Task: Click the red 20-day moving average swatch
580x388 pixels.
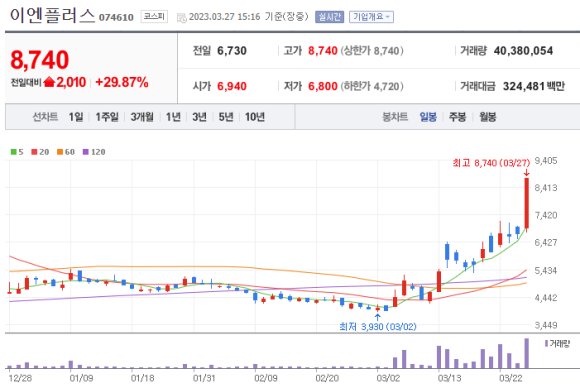Action: pyautogui.click(x=34, y=152)
